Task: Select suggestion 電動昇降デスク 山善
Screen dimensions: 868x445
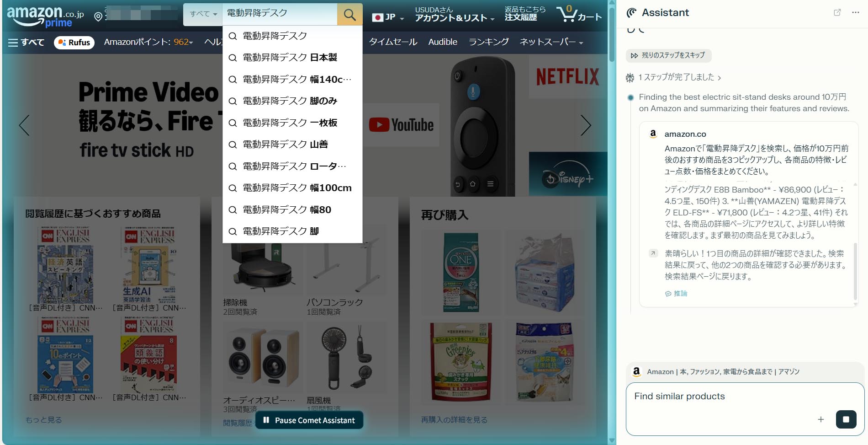Action: tap(285, 145)
